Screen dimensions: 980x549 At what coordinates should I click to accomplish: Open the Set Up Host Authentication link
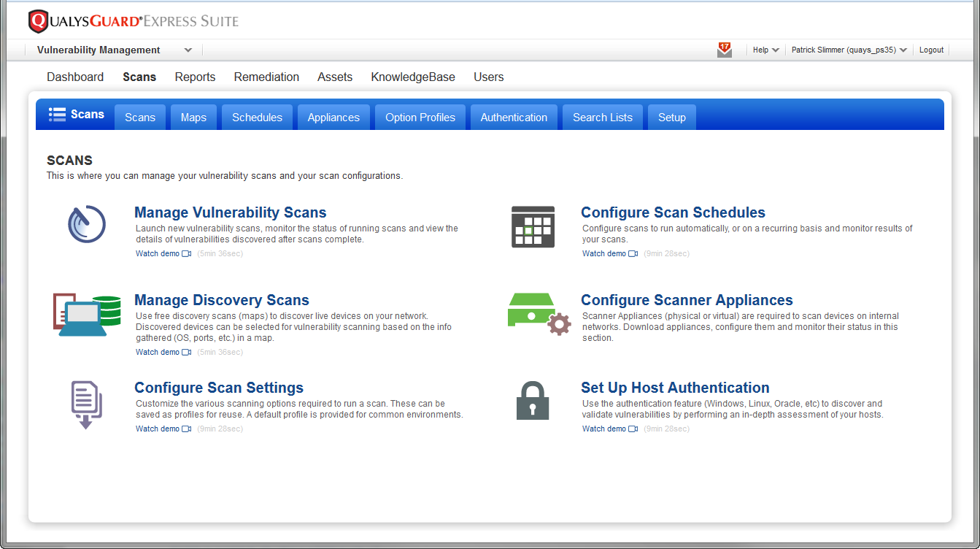tap(675, 388)
